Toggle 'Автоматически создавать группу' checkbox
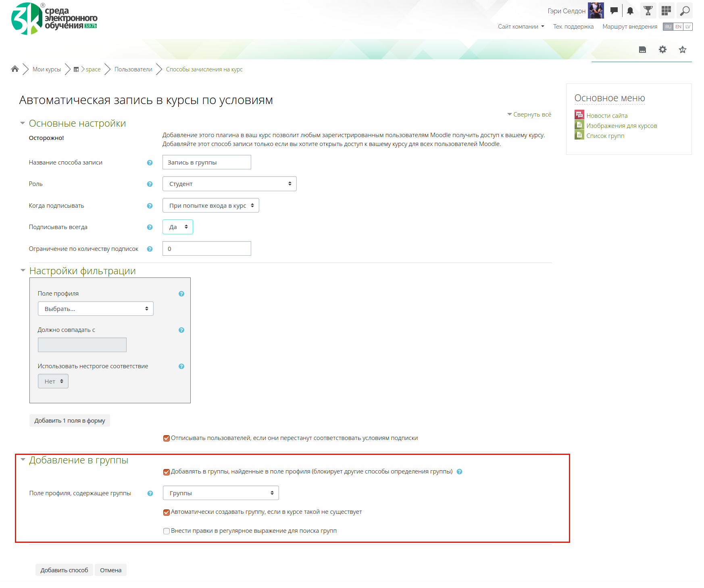This screenshot has height=588, width=704. pos(166,512)
